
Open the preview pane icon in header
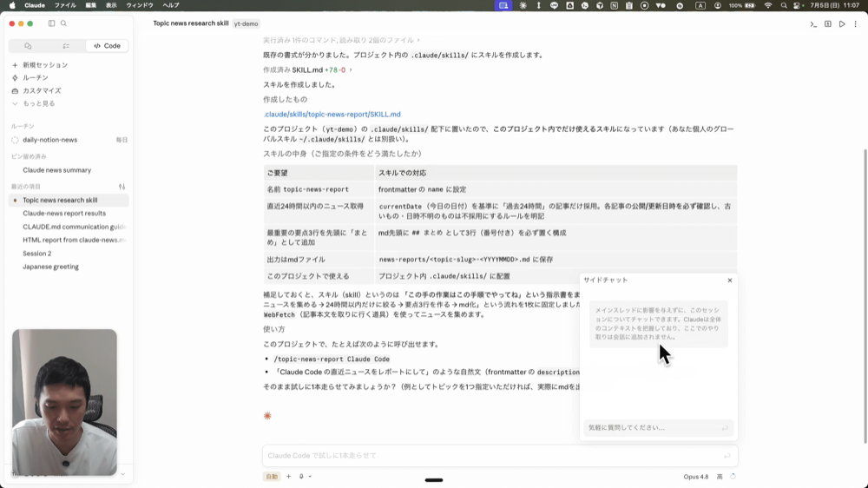point(827,23)
